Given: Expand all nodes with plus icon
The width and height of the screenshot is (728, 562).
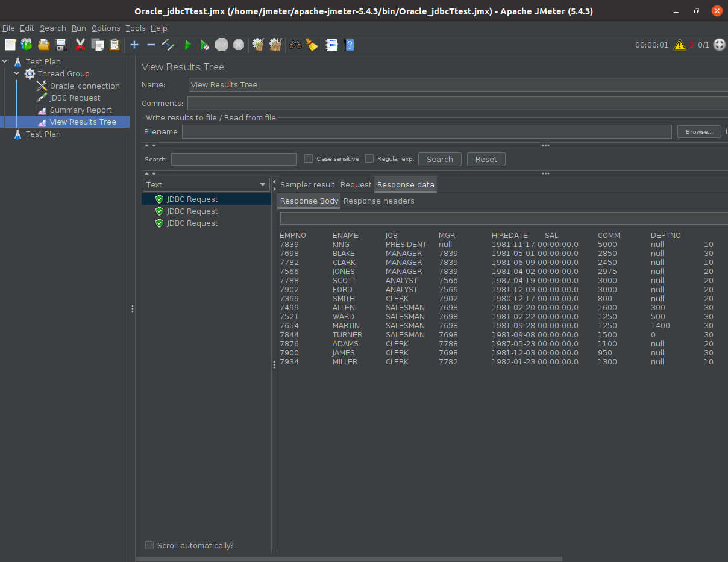Looking at the screenshot, I should point(134,45).
